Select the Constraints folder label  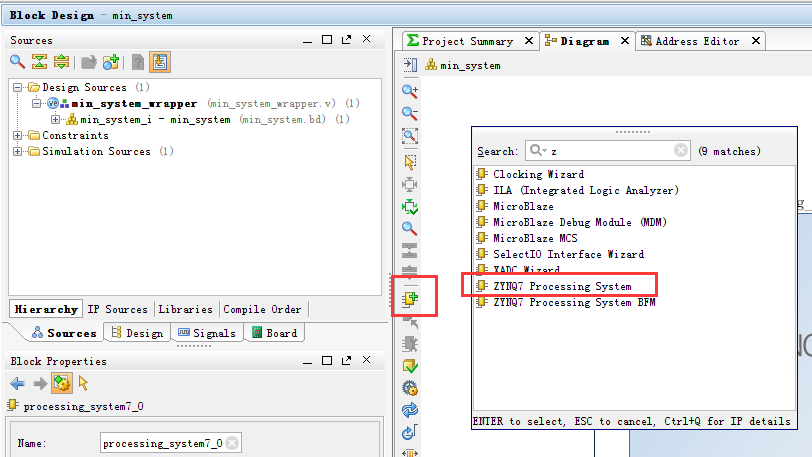tap(75, 136)
